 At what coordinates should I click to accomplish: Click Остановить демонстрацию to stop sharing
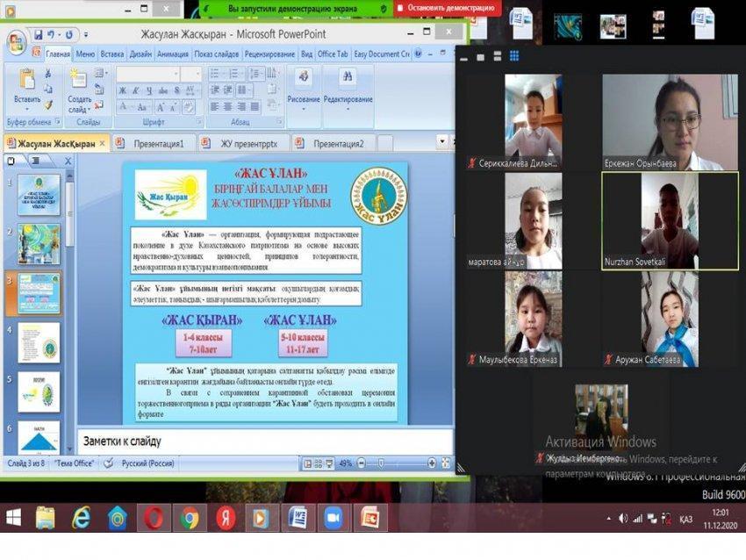click(447, 8)
